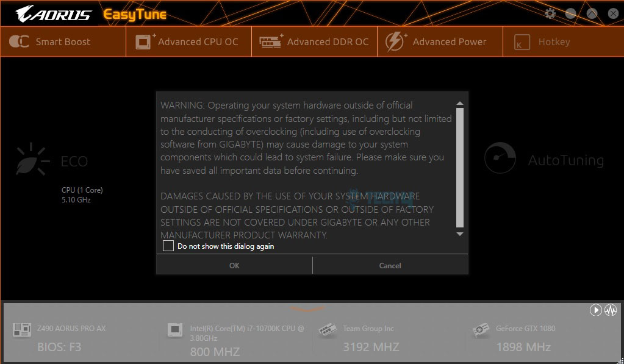
Task: Select the ECO mode leaf icon
Action: [32, 160]
